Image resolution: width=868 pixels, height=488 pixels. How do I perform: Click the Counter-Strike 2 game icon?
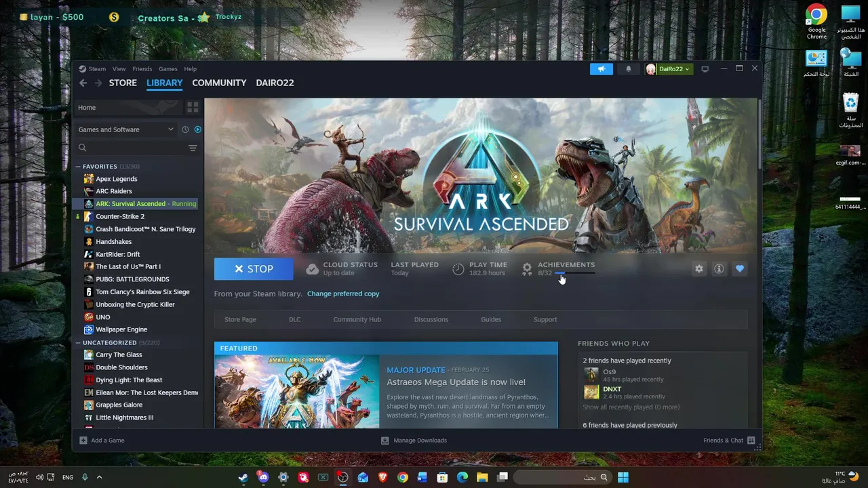[x=89, y=216]
